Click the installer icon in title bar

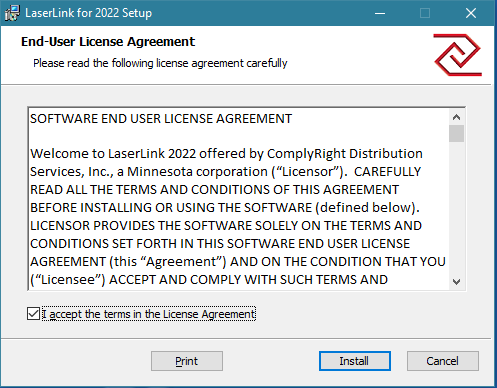point(12,13)
